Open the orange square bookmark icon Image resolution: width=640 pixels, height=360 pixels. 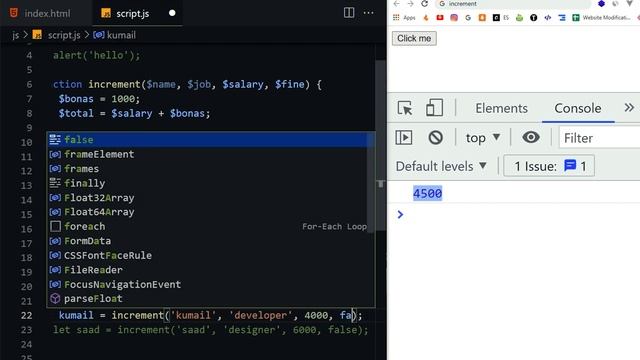(x=482, y=18)
